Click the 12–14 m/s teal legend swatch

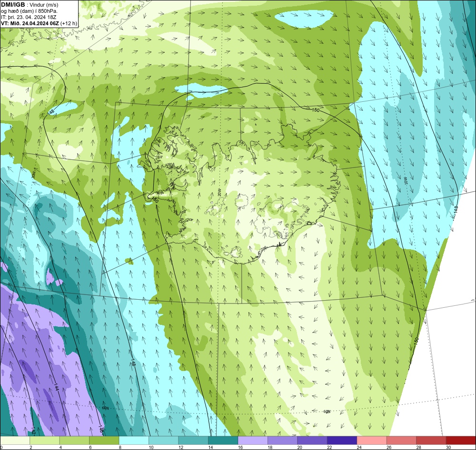(x=193, y=440)
